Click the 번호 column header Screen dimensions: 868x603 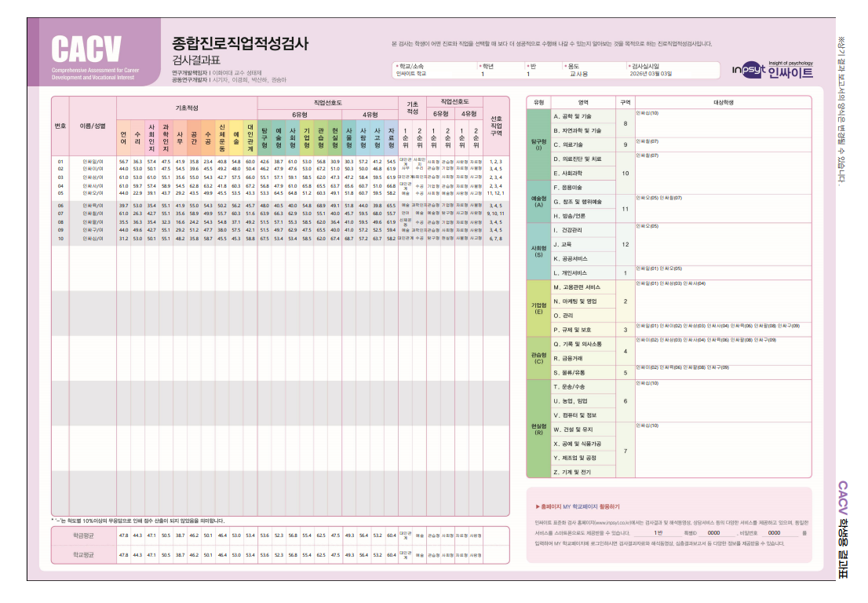pyautogui.click(x=60, y=126)
